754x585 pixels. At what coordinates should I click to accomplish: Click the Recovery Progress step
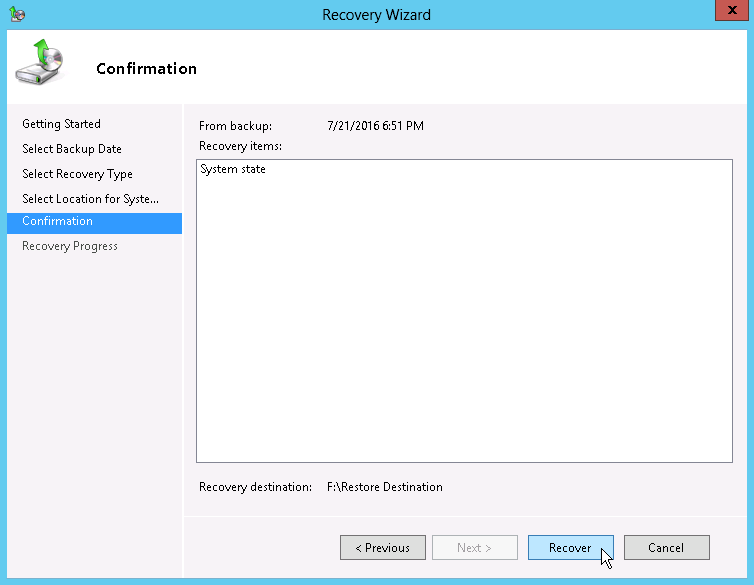tap(70, 246)
